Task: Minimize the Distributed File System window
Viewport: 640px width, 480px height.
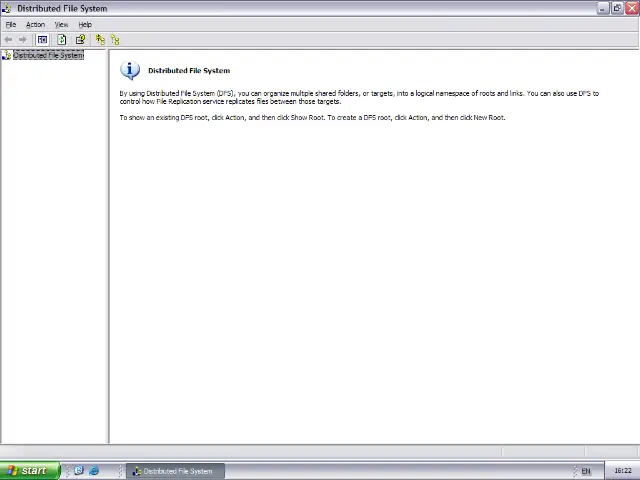Action: tap(602, 8)
